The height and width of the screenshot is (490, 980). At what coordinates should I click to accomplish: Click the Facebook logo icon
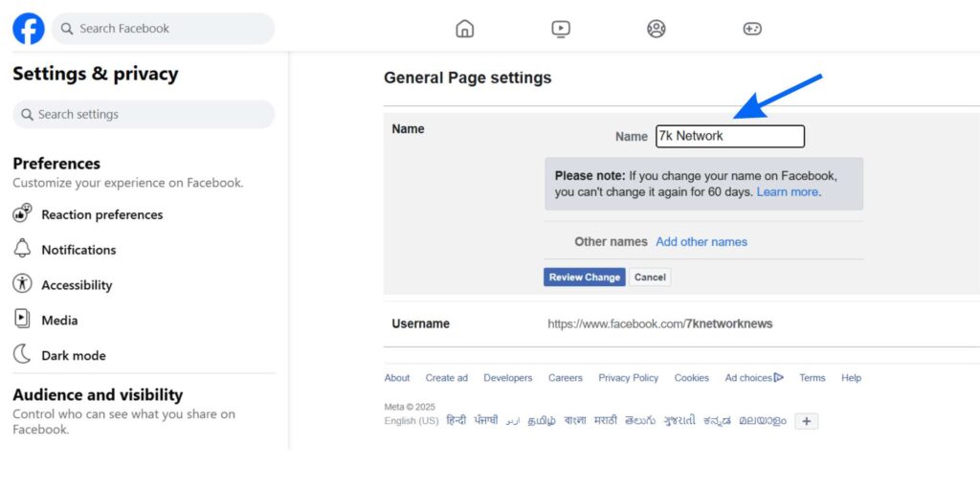coord(29,29)
